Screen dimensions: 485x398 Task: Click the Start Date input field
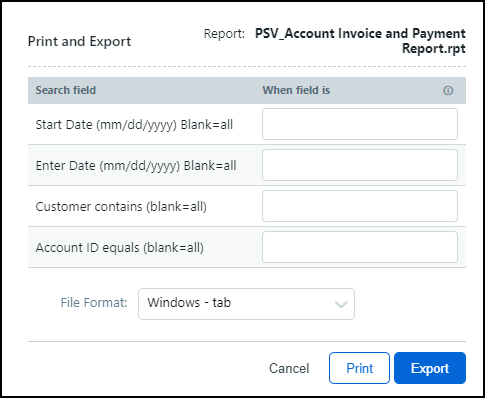tap(360, 124)
